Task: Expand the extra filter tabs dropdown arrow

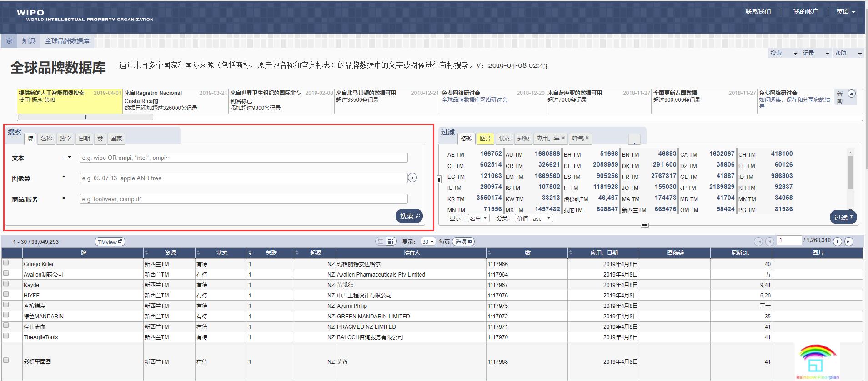Action: coord(634,139)
